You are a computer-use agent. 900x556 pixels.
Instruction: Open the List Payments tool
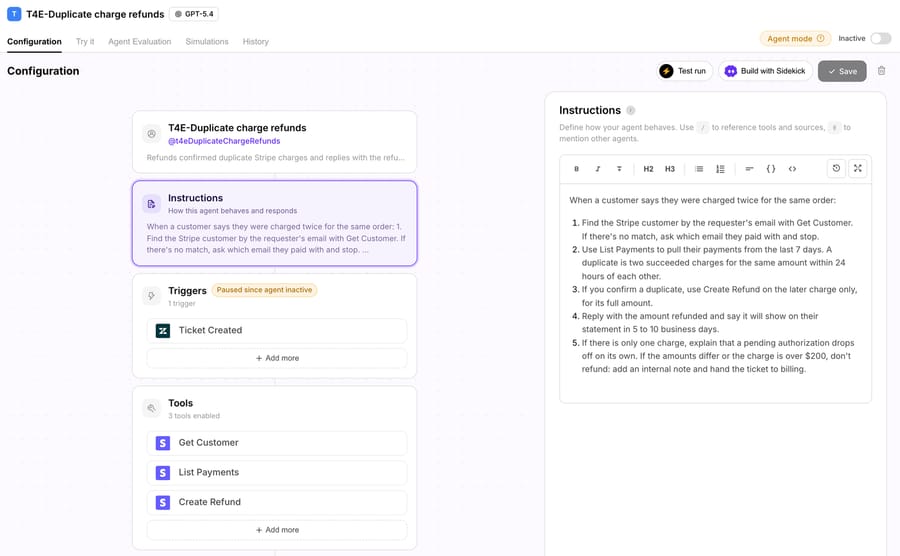point(277,473)
